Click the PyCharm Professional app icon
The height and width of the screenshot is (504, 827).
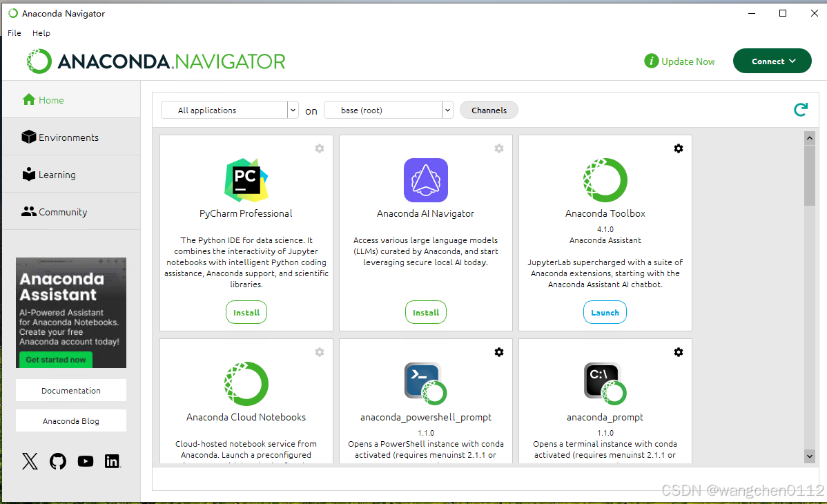246,180
